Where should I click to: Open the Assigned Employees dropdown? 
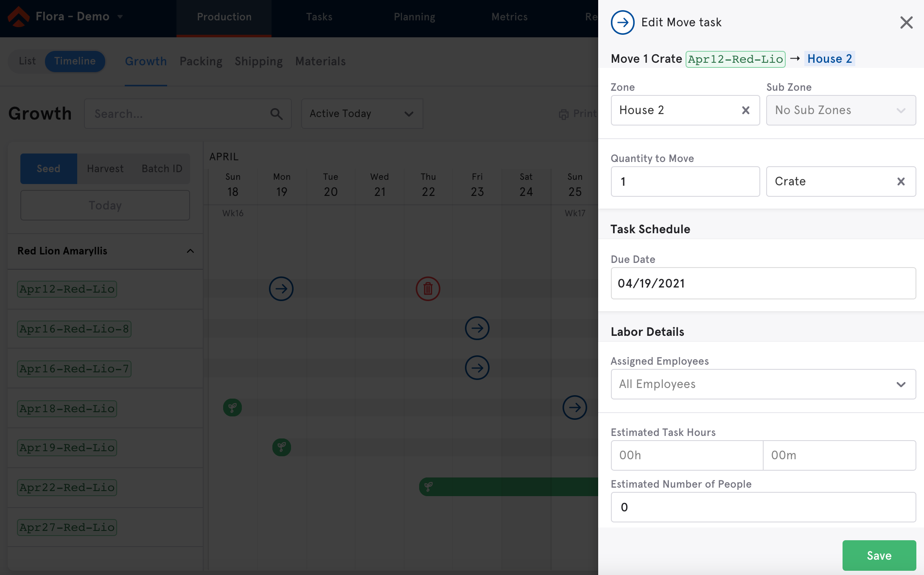[763, 384]
